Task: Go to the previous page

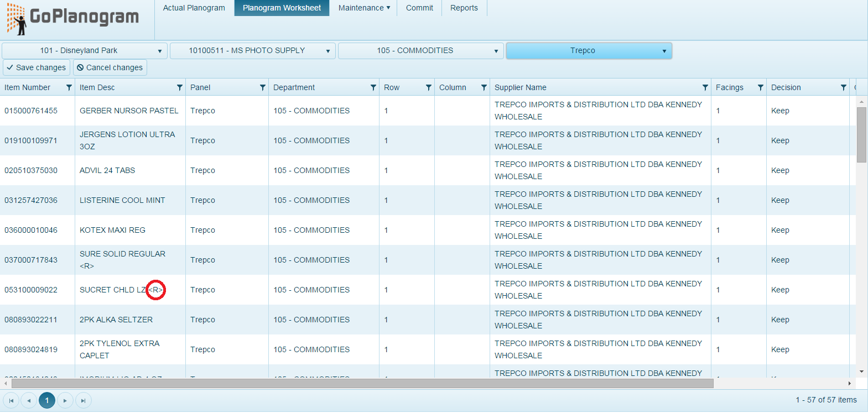Action: (29, 400)
